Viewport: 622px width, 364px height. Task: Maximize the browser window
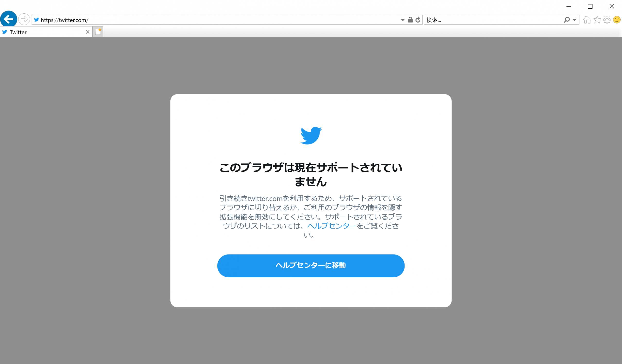click(x=590, y=6)
